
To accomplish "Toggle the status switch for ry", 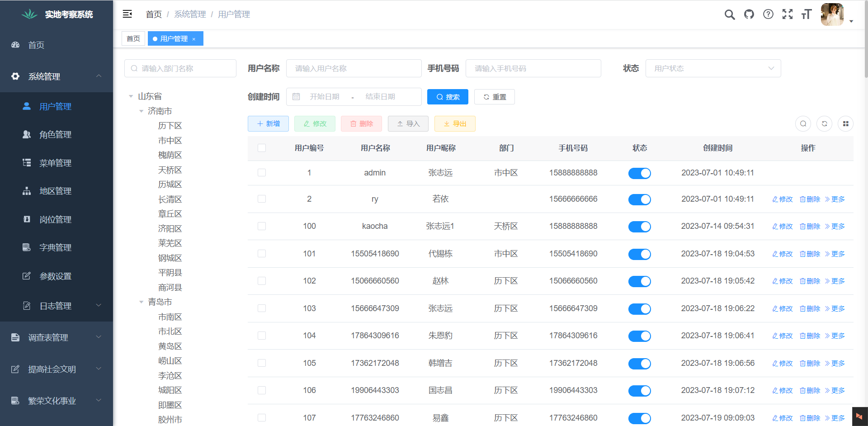I will click(x=640, y=199).
